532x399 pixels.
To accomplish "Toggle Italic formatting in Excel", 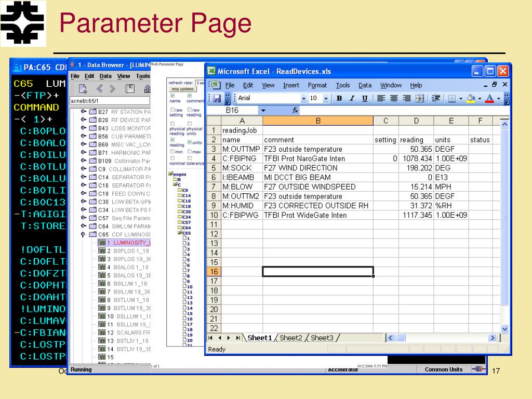I will coord(352,98).
